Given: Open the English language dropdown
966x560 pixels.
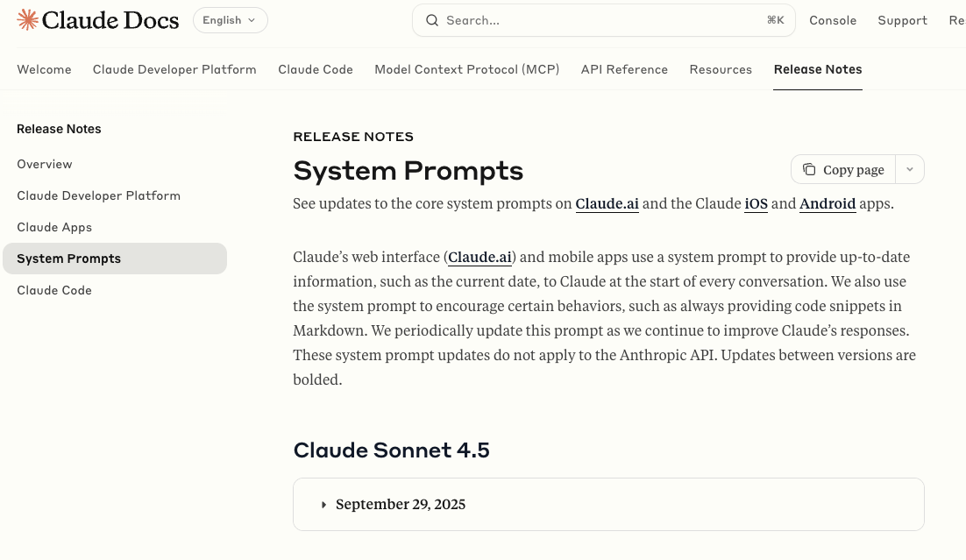Looking at the screenshot, I should (x=231, y=20).
